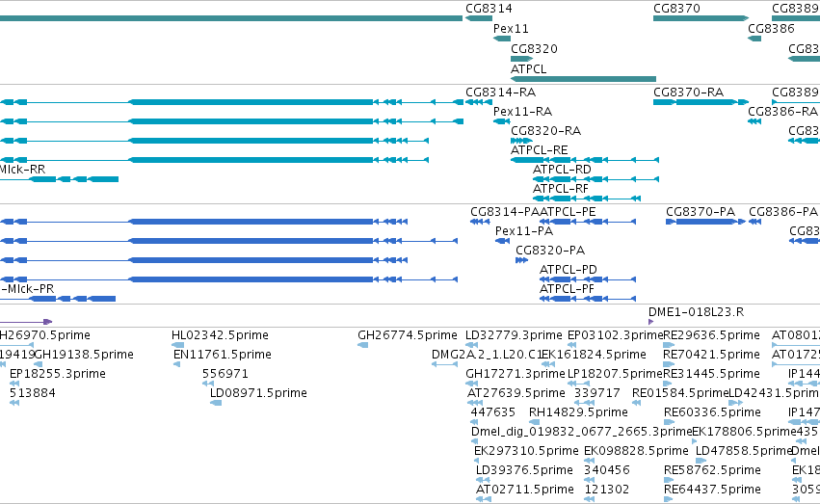Open EST RE60336.5prime
820x504 pixels.
(712, 413)
